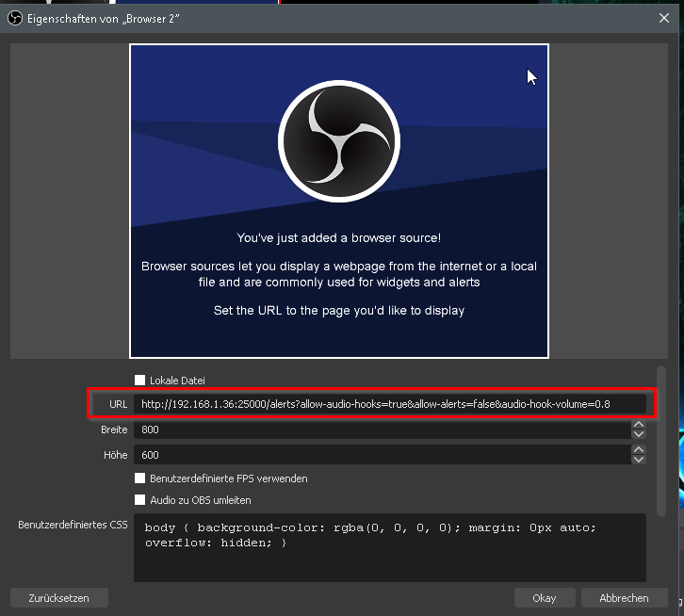Click the browser source welcome heading text
684x616 pixels.
[x=338, y=238]
